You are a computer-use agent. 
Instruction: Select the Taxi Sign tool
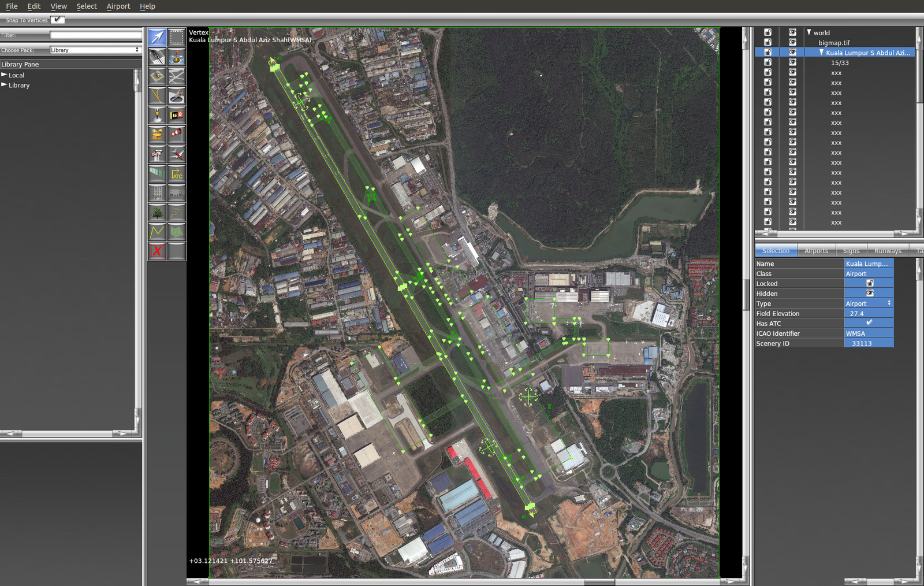click(x=177, y=115)
